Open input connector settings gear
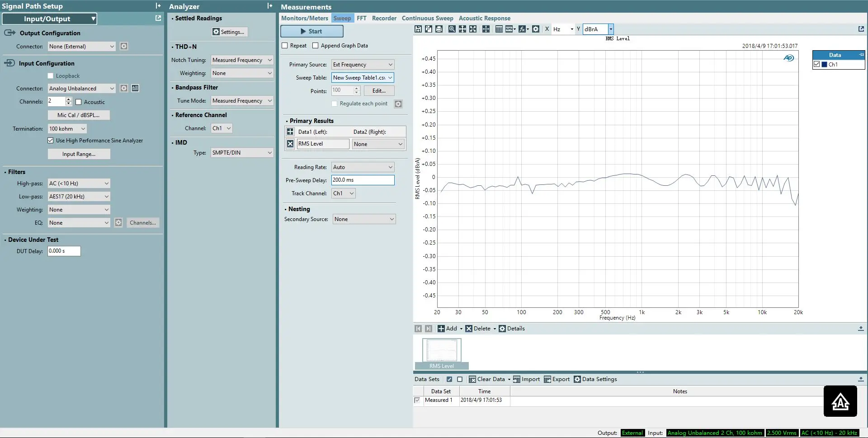This screenshot has height=438, width=868. (124, 88)
